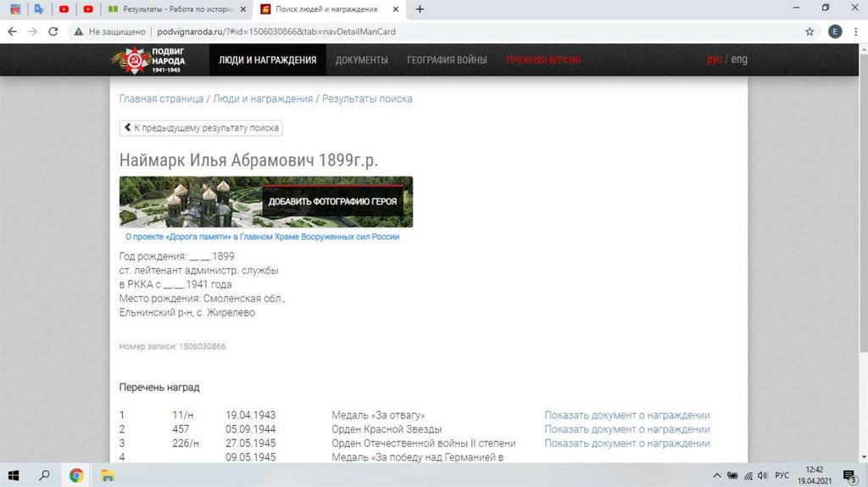Click Номер записи: 1506030866 text
Screen dimensions: 868x487
pyautogui.click(x=172, y=346)
